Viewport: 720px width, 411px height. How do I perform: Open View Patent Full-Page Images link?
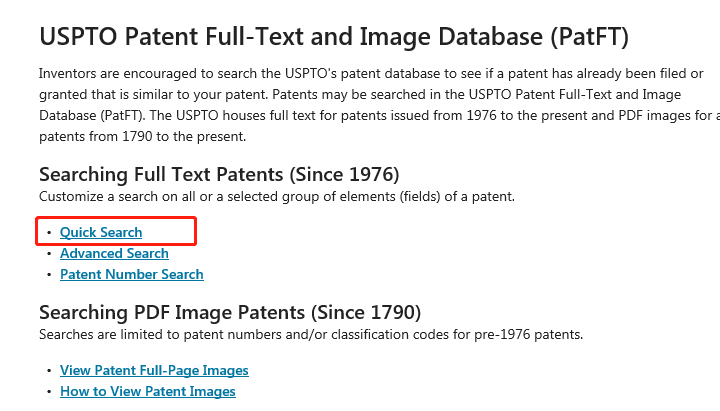(x=154, y=370)
